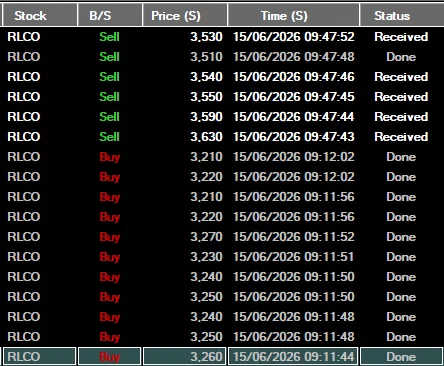
Task: Click price 3,250 in the 09:11:50 row
Action: pyautogui.click(x=206, y=297)
